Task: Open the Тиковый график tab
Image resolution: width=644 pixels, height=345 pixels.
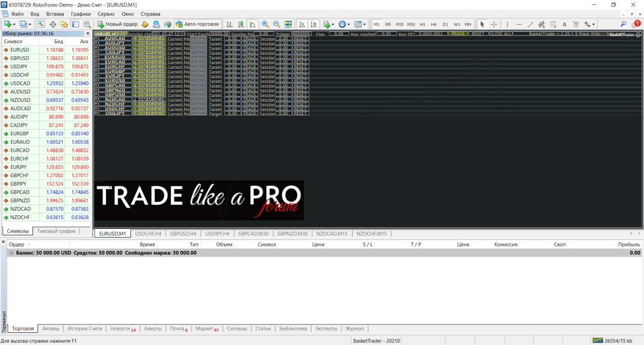Action: [x=56, y=231]
